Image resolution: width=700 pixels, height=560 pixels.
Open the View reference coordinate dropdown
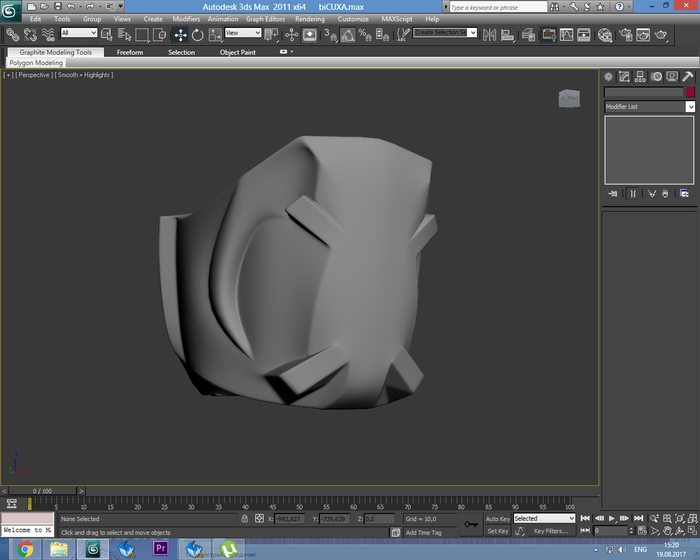[243, 34]
